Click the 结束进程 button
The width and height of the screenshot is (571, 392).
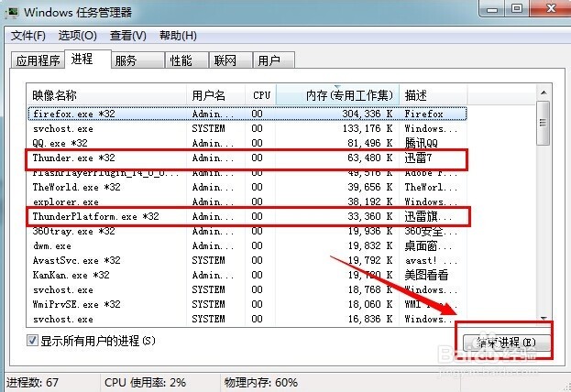click(507, 343)
